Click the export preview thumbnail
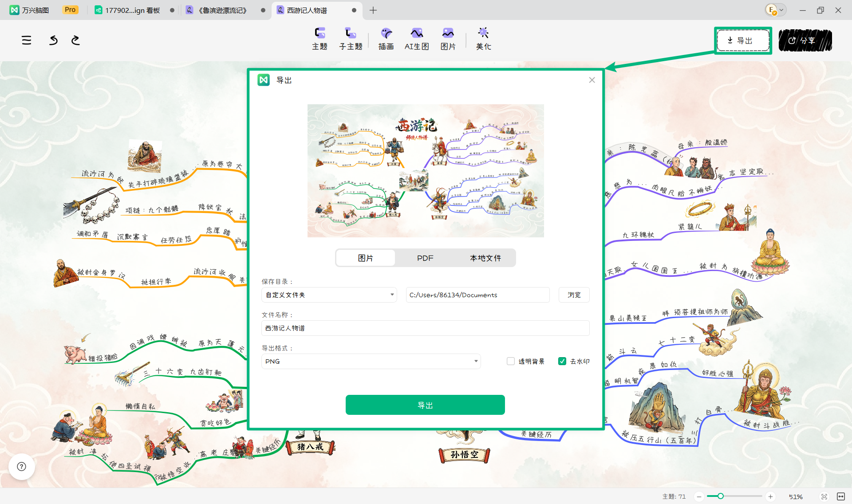The width and height of the screenshot is (852, 504). tap(426, 171)
